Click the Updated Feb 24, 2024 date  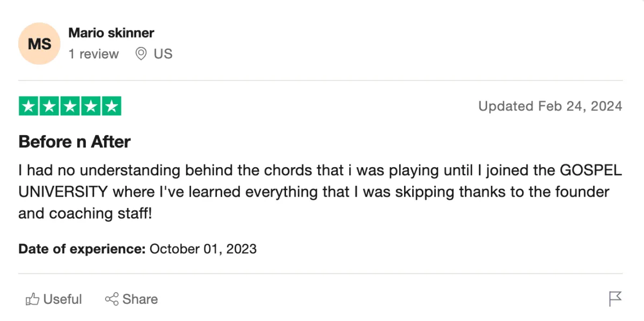tap(550, 106)
